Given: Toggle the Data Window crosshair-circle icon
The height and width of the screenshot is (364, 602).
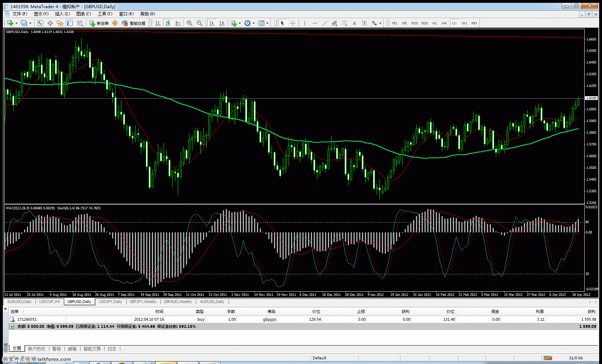Looking at the screenshot, I should (50, 23).
